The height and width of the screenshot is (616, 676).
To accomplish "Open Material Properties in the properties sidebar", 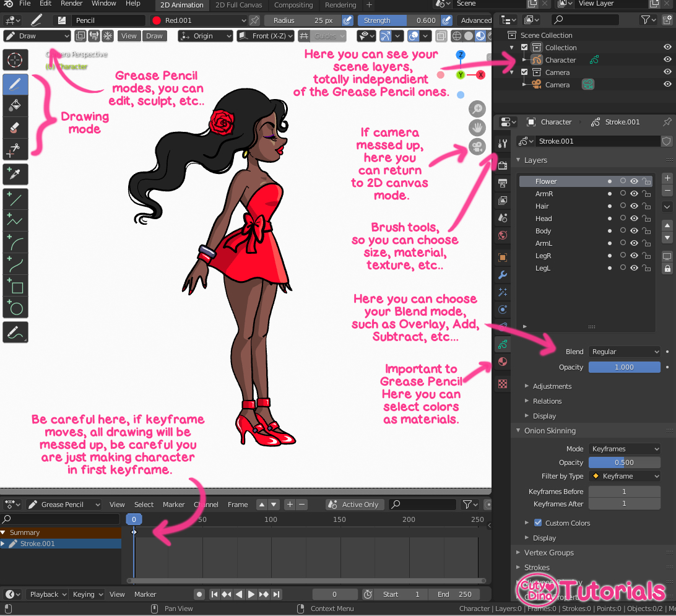I will click(x=502, y=361).
